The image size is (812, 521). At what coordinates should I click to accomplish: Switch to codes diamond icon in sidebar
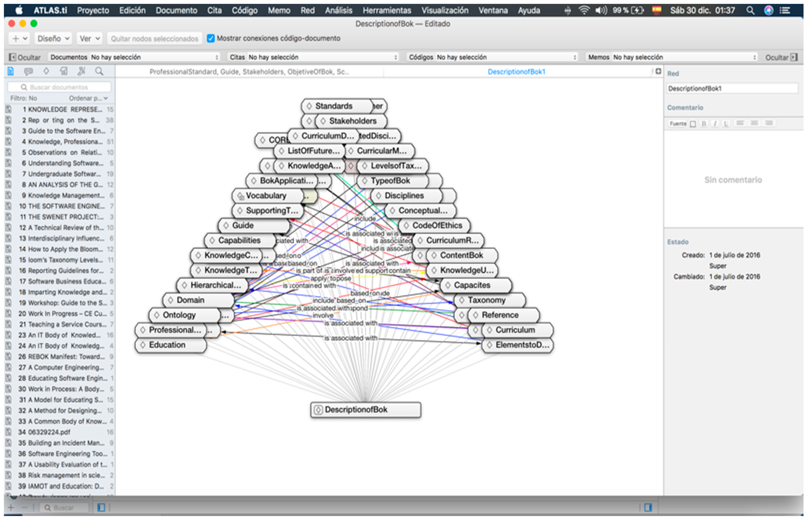(46, 71)
